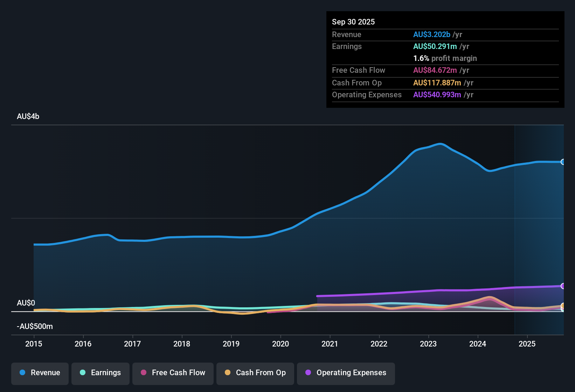The width and height of the screenshot is (575, 392).
Task: Click the teal Earnings legend dot
Action: 83,373
